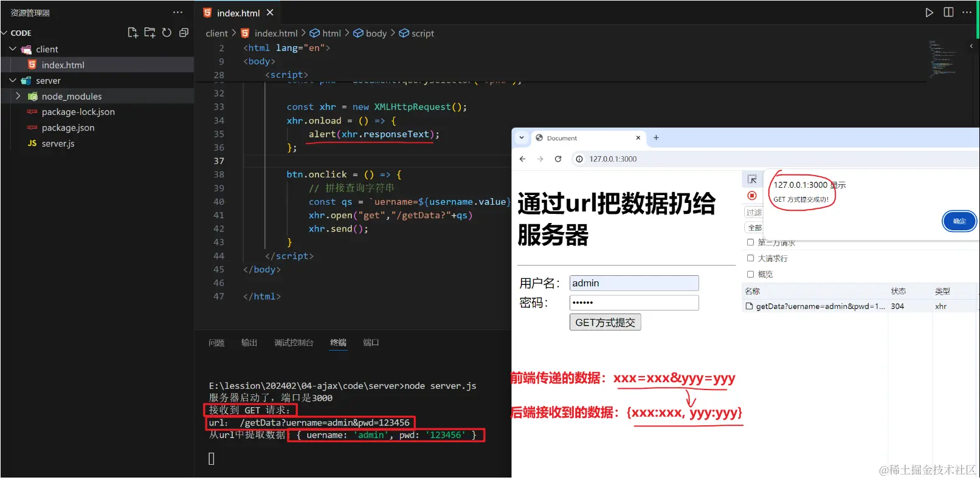This screenshot has height=480, width=980.
Task: Close the index.html editor tab
Action: click(x=270, y=13)
